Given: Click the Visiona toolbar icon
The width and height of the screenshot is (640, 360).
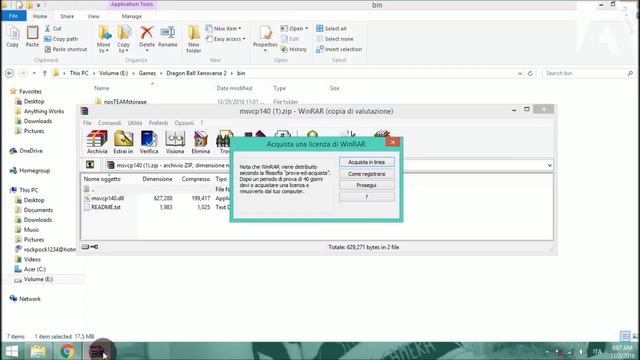Looking at the screenshot, I should [x=175, y=142].
